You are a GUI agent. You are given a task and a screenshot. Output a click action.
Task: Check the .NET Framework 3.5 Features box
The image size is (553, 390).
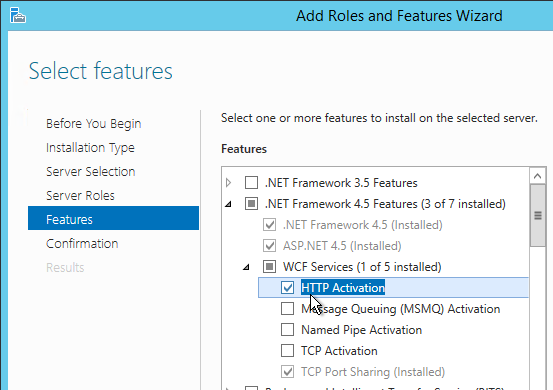pos(251,183)
